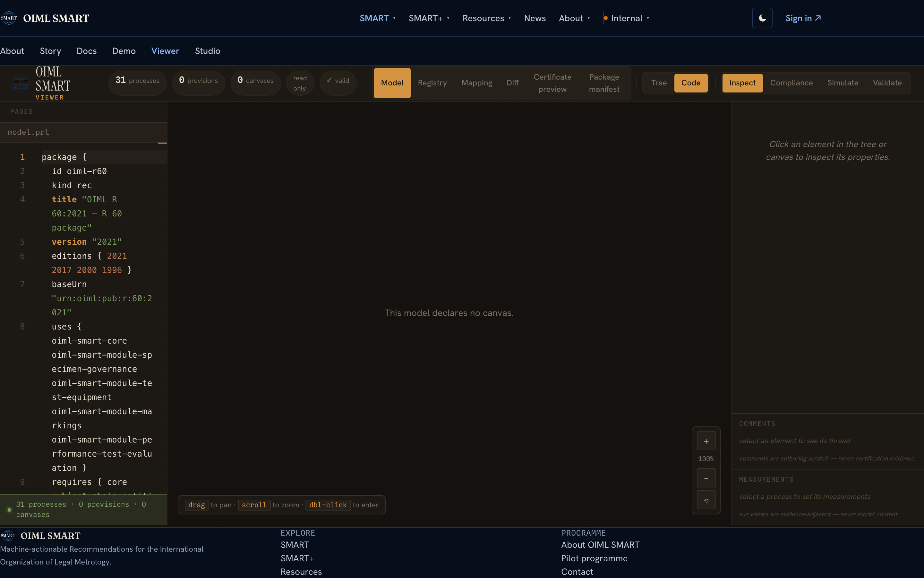924x578 pixels.
Task: Click the 'uses {' code line
Action: point(67,327)
